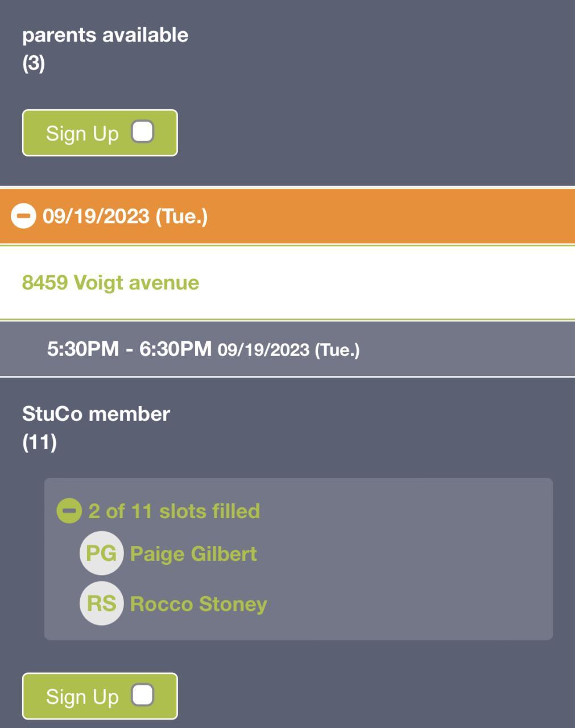Click the small date text beside 6:30PM
The image size is (575, 728).
288,350
